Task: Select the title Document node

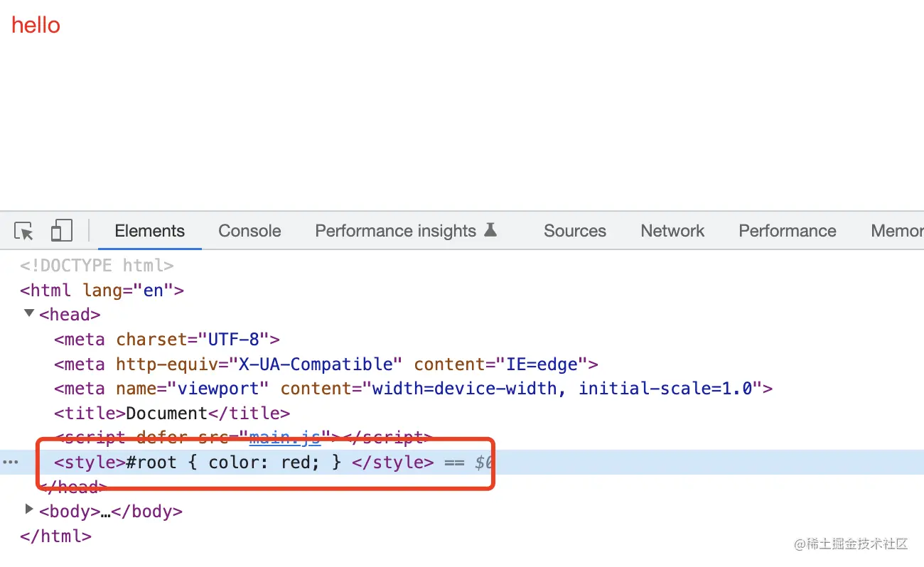Action: [171, 413]
